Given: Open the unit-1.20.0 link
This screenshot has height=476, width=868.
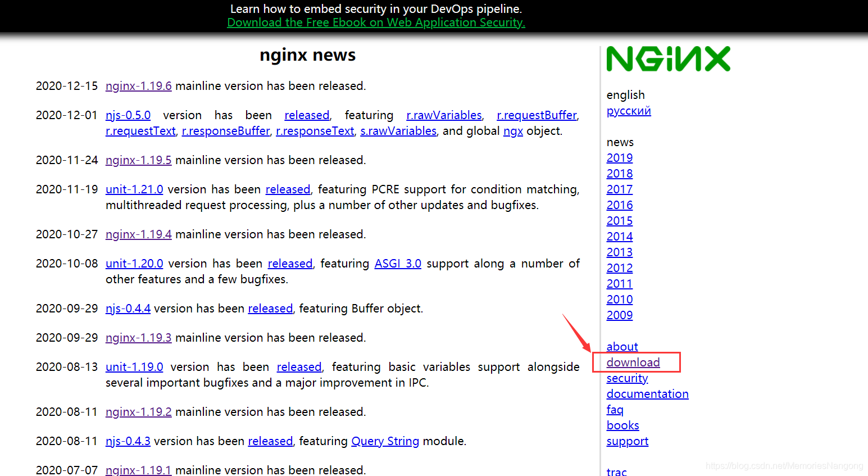Looking at the screenshot, I should tap(134, 264).
